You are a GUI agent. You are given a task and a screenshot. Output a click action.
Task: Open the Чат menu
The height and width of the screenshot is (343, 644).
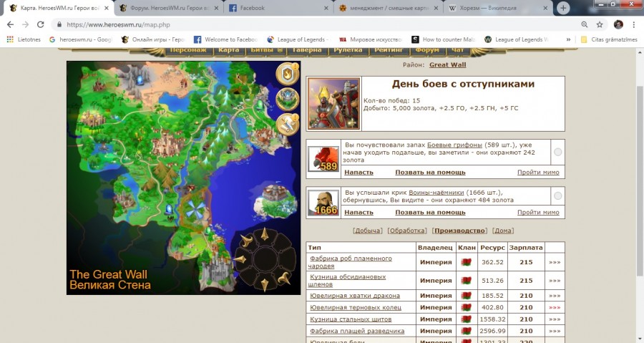coord(457,50)
